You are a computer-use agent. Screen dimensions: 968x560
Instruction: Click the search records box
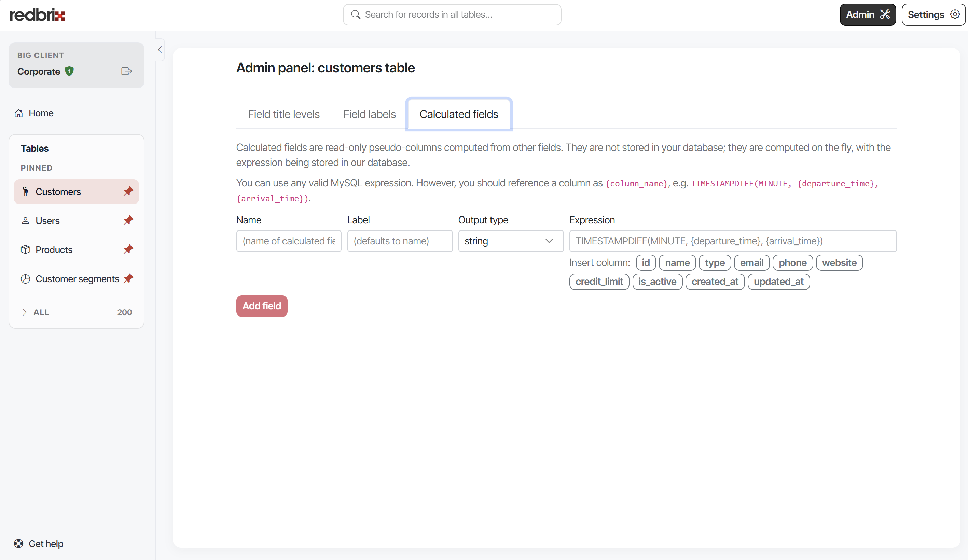click(452, 15)
